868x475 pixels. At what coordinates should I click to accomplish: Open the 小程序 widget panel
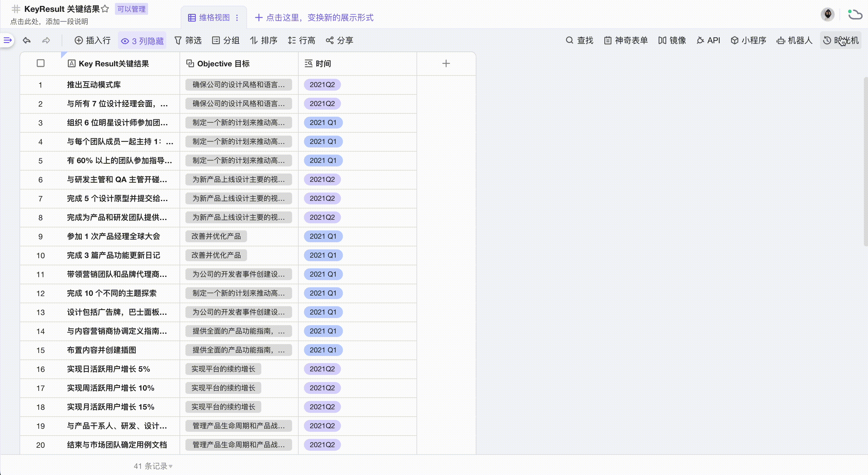748,41
